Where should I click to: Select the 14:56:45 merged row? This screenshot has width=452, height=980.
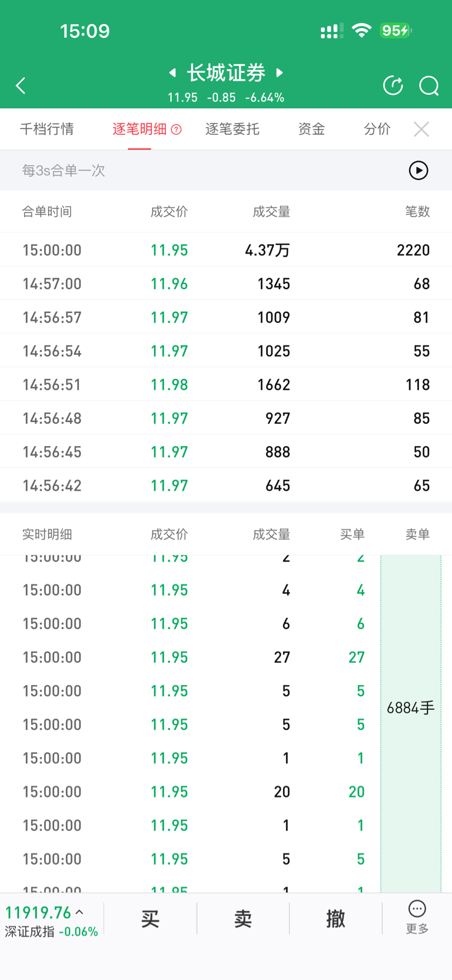tap(226, 451)
